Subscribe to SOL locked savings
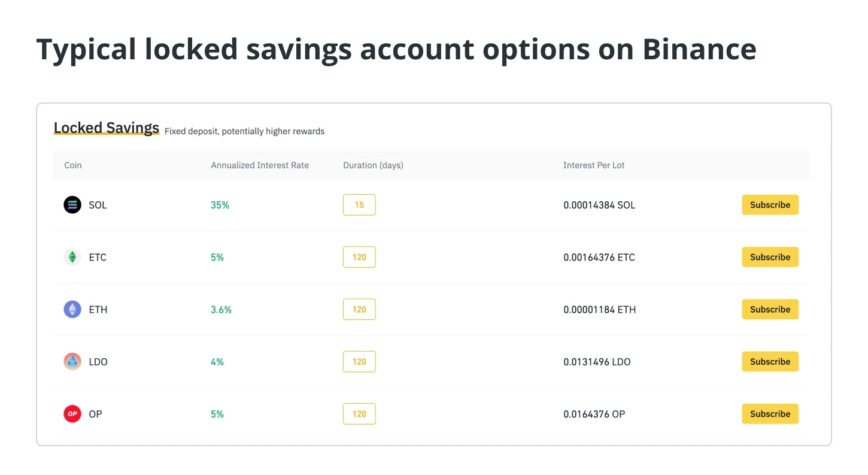This screenshot has width=868, height=475. click(770, 205)
